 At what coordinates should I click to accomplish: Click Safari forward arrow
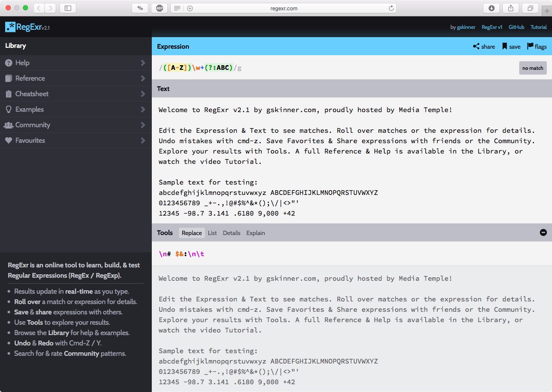(50, 8)
